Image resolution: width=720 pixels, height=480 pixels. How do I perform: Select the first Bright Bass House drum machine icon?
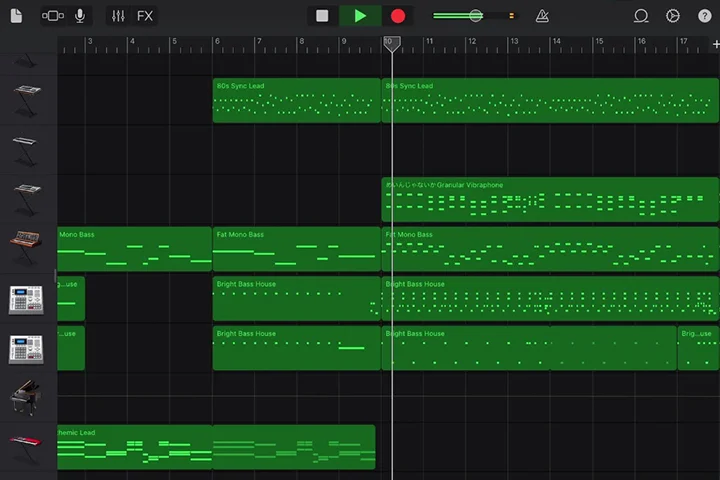(26, 299)
